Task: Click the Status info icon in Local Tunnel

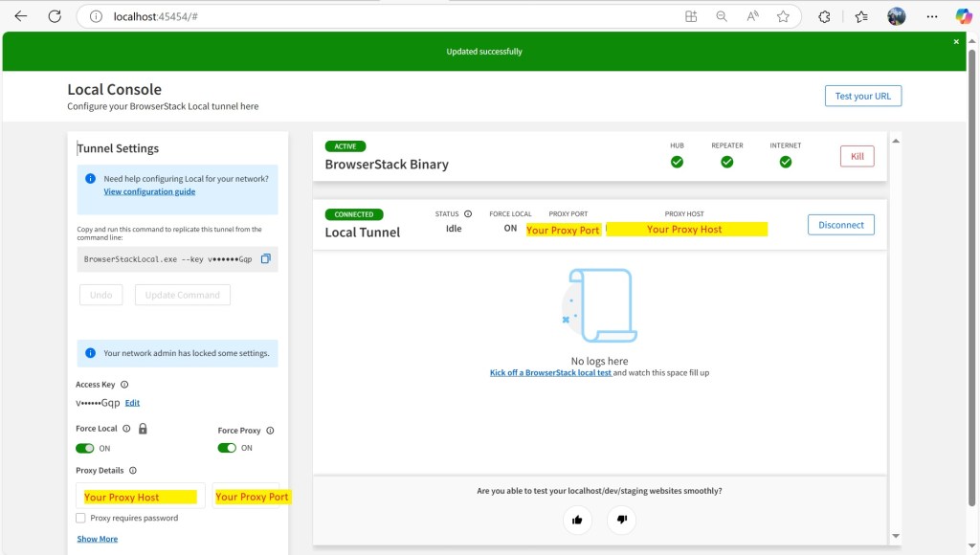Action: pyautogui.click(x=468, y=214)
